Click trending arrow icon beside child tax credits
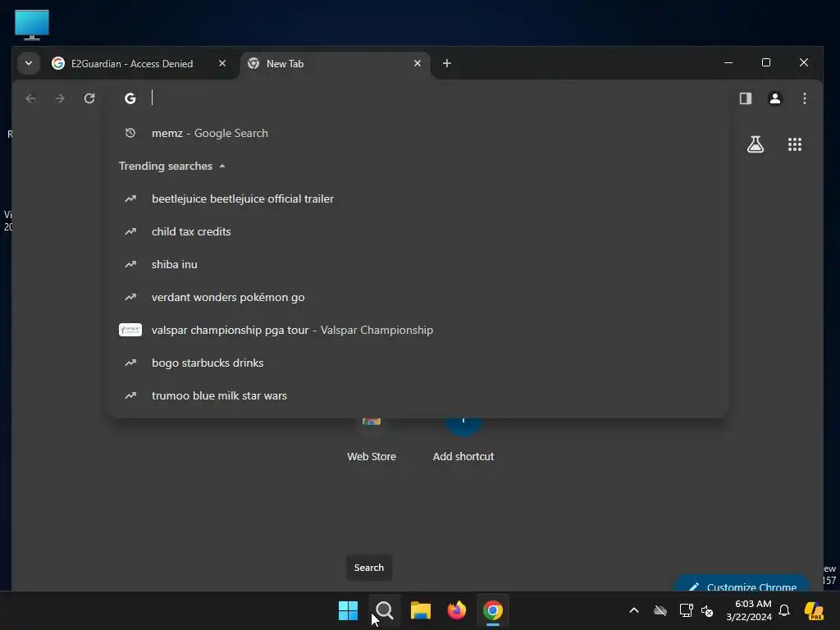Screen dimensions: 840x630 click(x=130, y=231)
